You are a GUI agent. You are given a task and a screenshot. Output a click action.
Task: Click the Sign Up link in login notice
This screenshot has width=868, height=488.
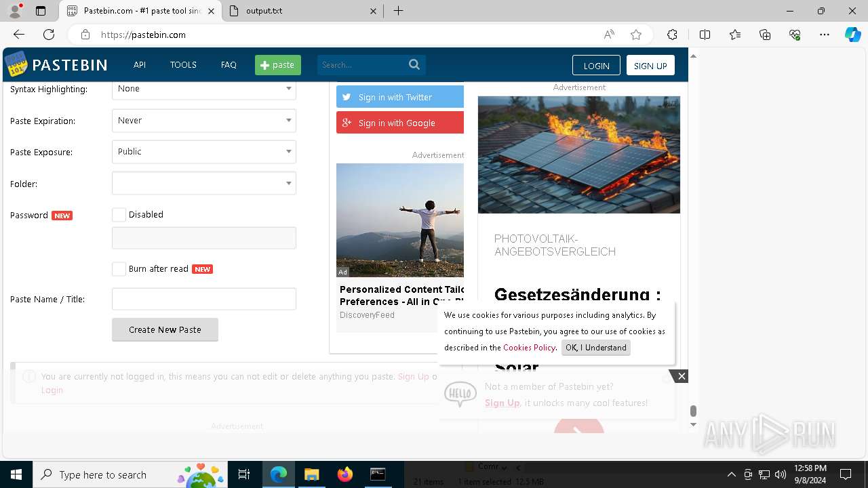(x=414, y=377)
